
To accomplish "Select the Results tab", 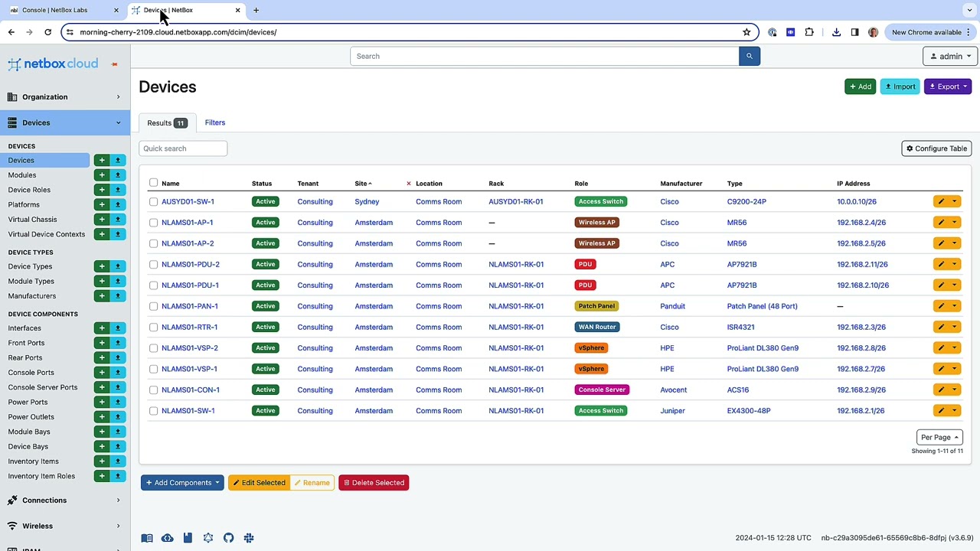I will (x=166, y=122).
